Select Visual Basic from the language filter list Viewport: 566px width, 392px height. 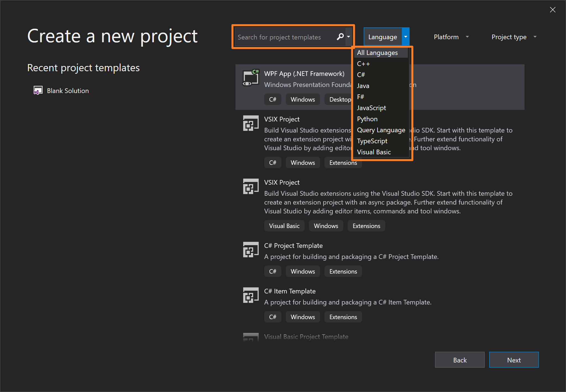click(x=374, y=152)
